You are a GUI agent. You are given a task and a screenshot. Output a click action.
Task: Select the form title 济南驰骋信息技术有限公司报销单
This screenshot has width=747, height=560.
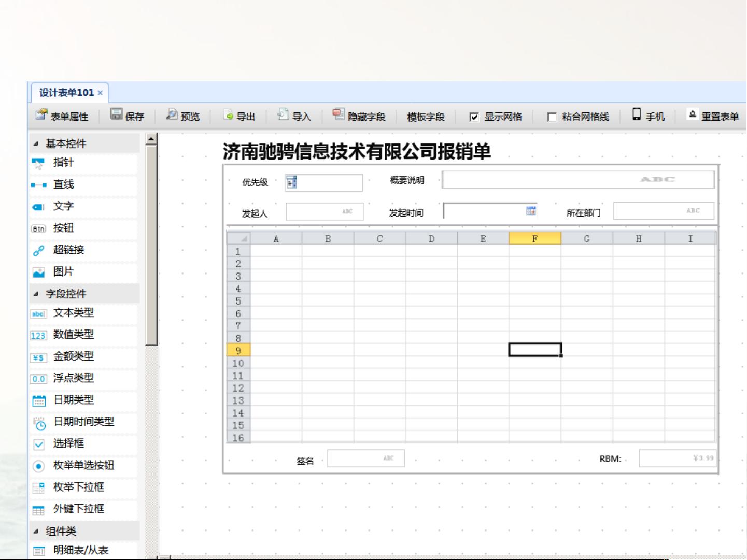pyautogui.click(x=357, y=152)
